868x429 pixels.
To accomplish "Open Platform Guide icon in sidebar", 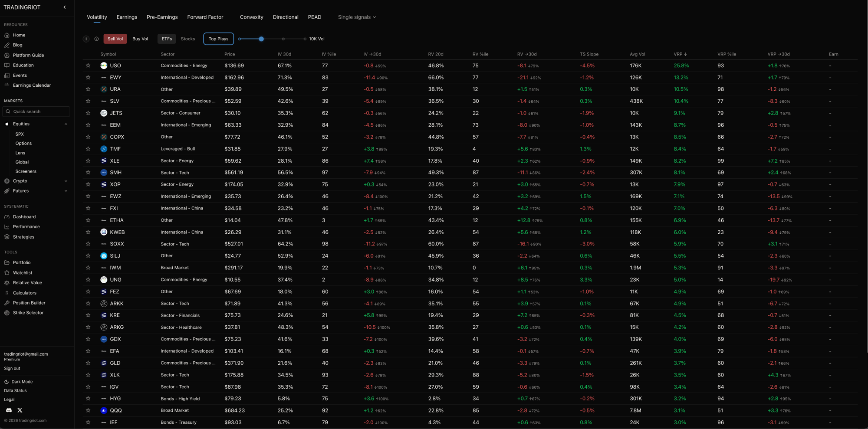I will coord(7,55).
